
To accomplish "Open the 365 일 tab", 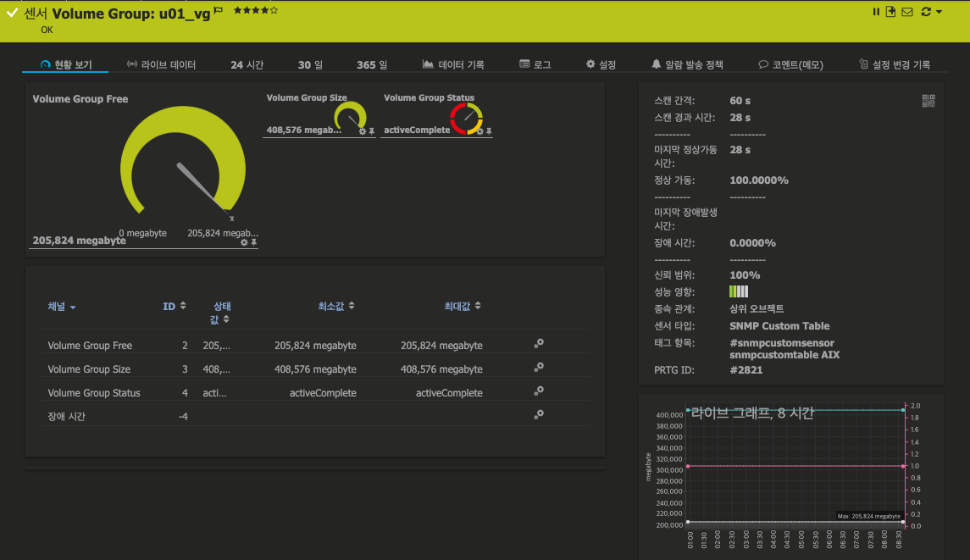I will pos(372,64).
